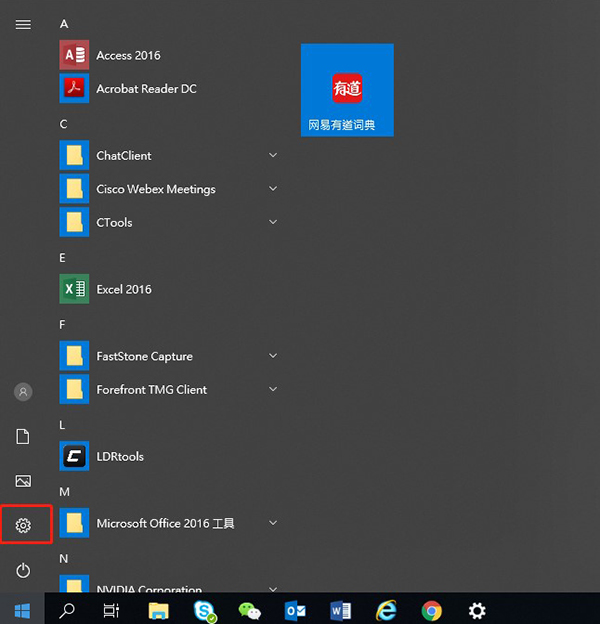Select the Forefront TMG Client label

pos(152,390)
